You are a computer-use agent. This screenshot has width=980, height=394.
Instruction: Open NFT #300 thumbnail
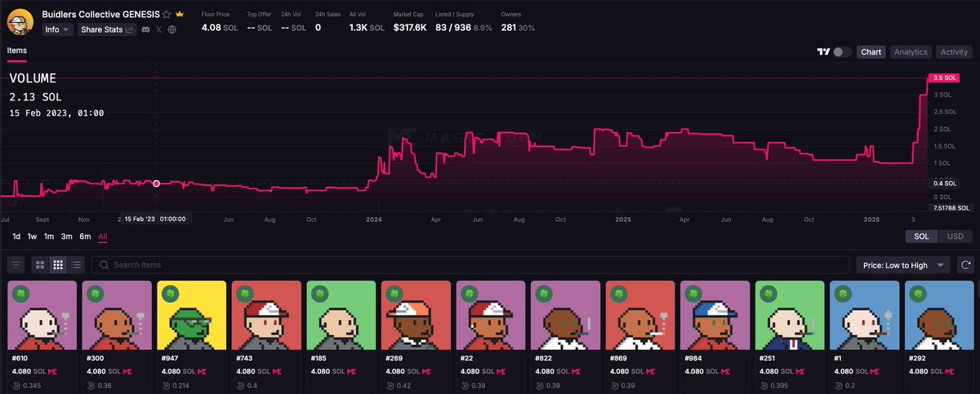117,315
